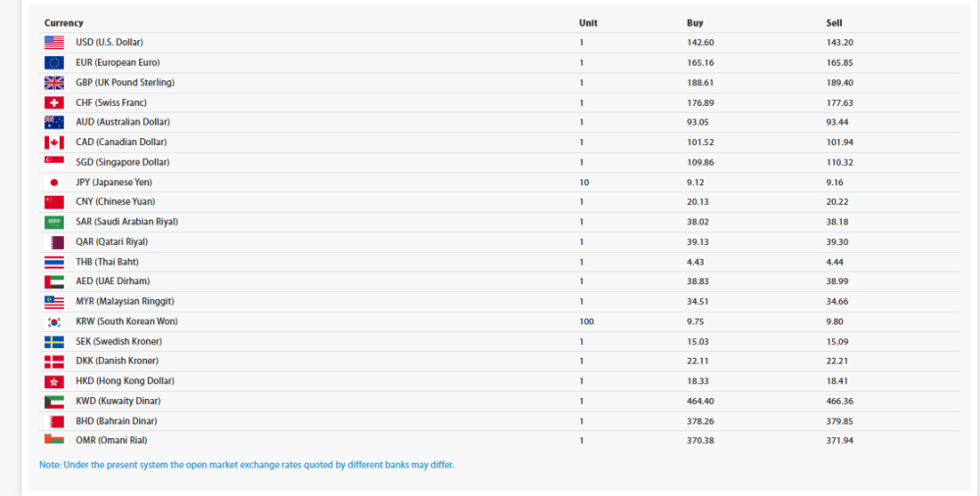Click the South Korean Won flag icon

(54, 322)
